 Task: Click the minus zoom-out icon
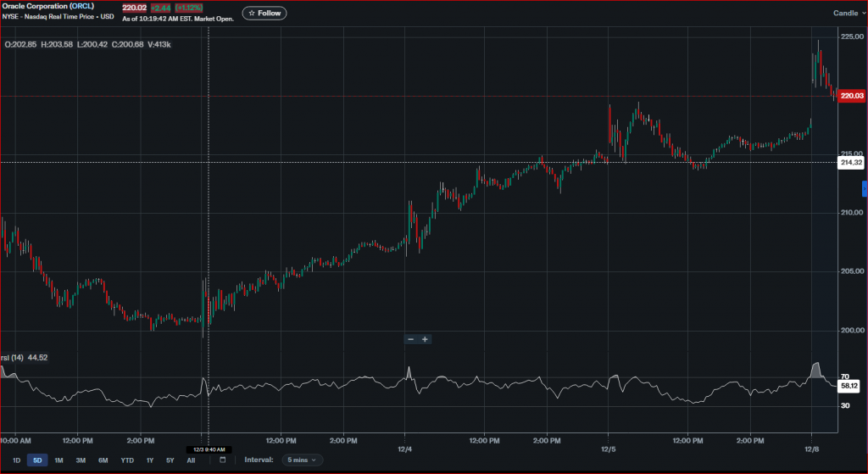click(410, 339)
